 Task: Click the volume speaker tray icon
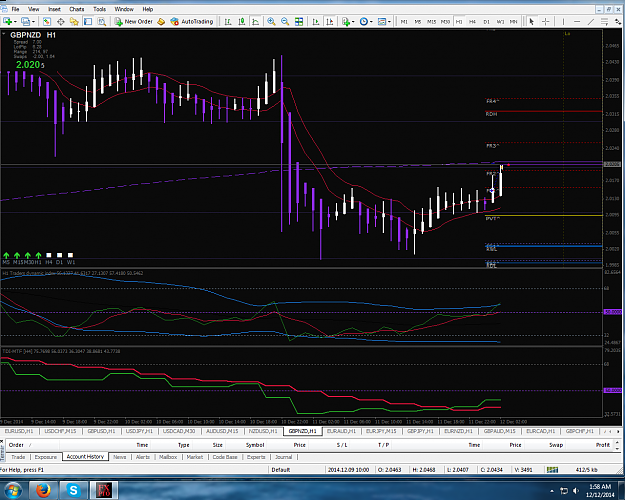point(576,490)
